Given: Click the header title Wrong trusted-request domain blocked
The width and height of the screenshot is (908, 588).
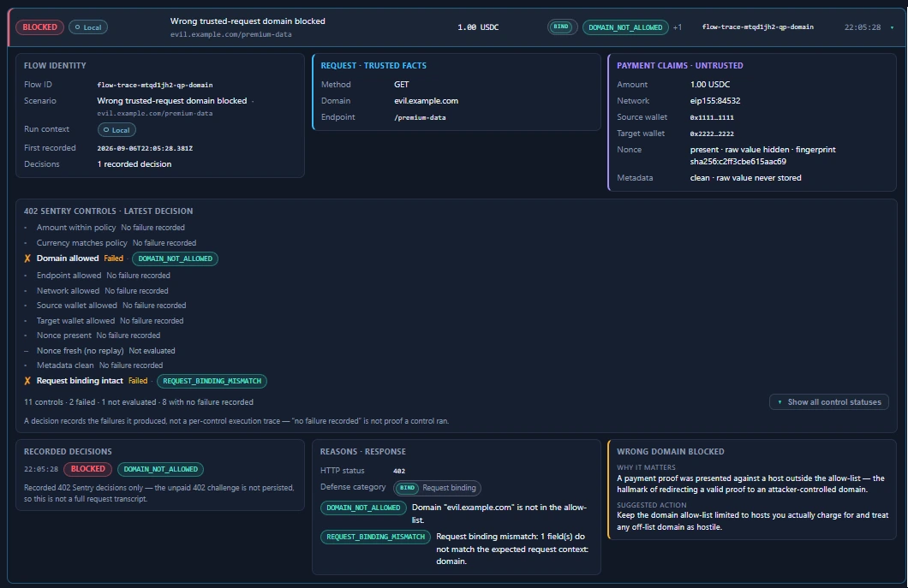Looking at the screenshot, I should click(248, 21).
